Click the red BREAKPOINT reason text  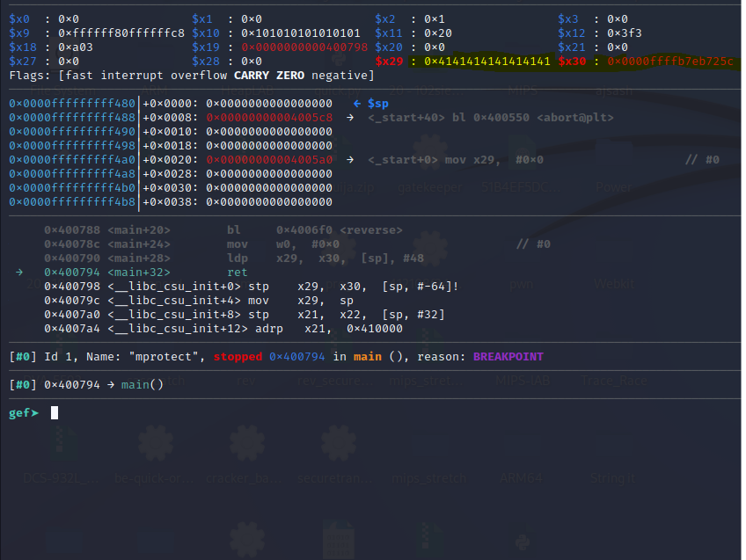click(508, 357)
